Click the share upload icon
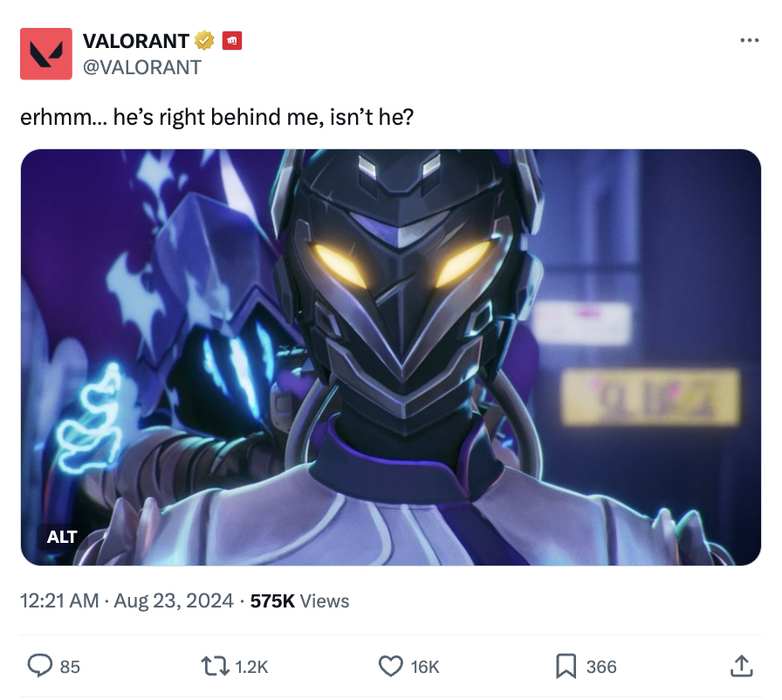782x700 pixels. coord(741,666)
